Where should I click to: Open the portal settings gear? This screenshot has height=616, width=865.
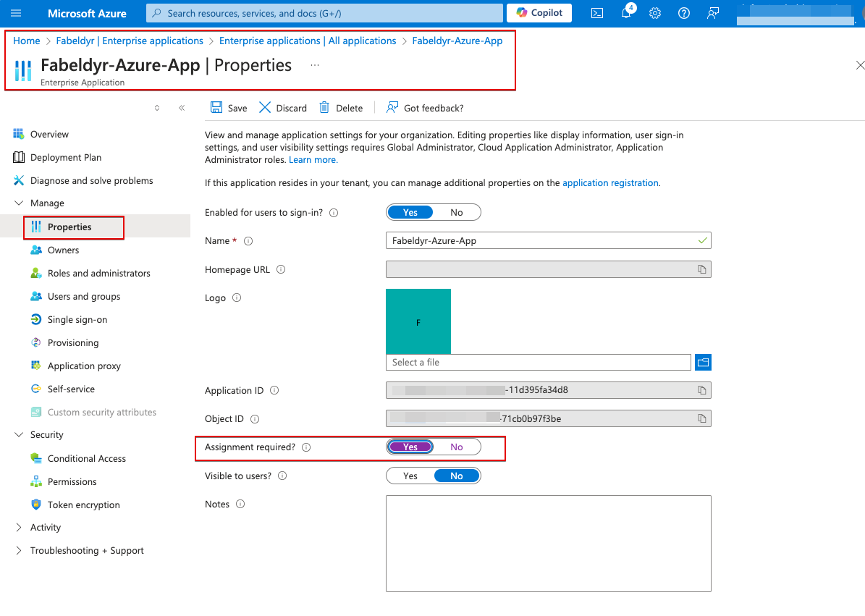point(654,12)
